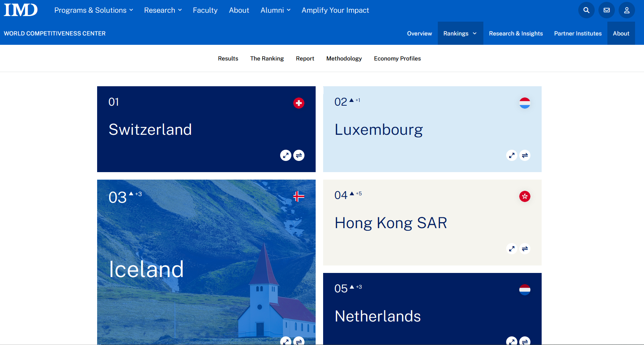644x345 pixels.
Task: Click the envelope contact icon
Action: (607, 10)
